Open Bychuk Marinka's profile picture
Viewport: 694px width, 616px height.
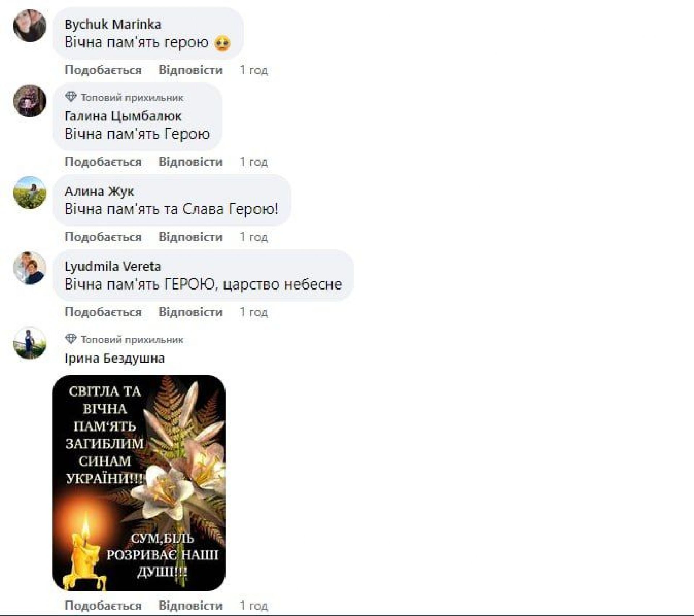(x=30, y=26)
